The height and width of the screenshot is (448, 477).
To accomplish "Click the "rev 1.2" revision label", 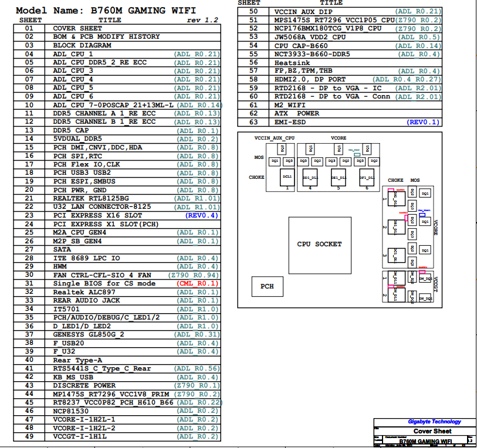I will pos(202,20).
